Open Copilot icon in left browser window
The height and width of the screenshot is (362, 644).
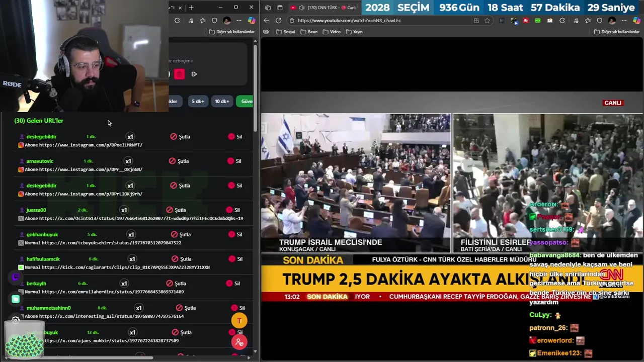click(252, 21)
